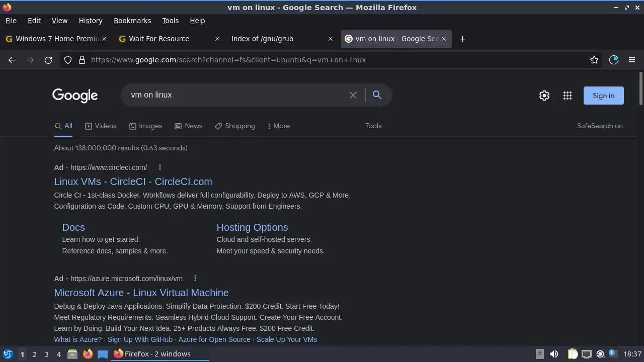Open Linux VMs - CircleCI result link
Screen dimensions: 644x362
[133, 182]
